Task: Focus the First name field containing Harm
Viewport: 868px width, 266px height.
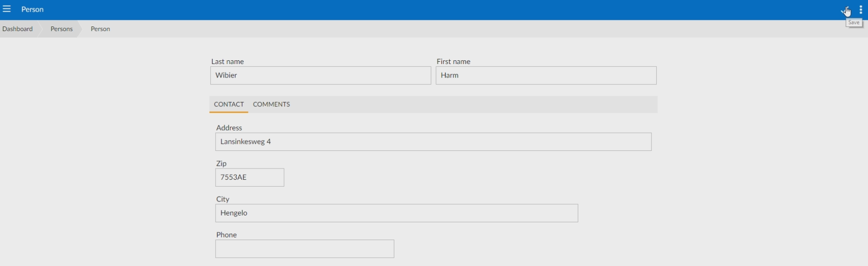Action: tap(545, 76)
